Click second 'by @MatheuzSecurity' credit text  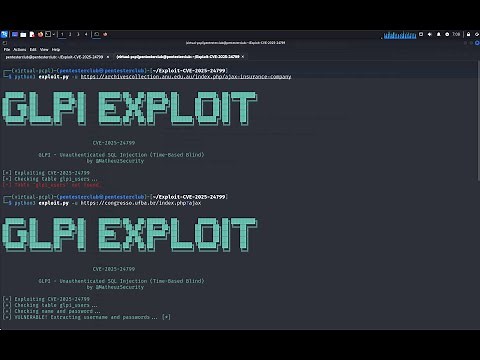[115, 287]
